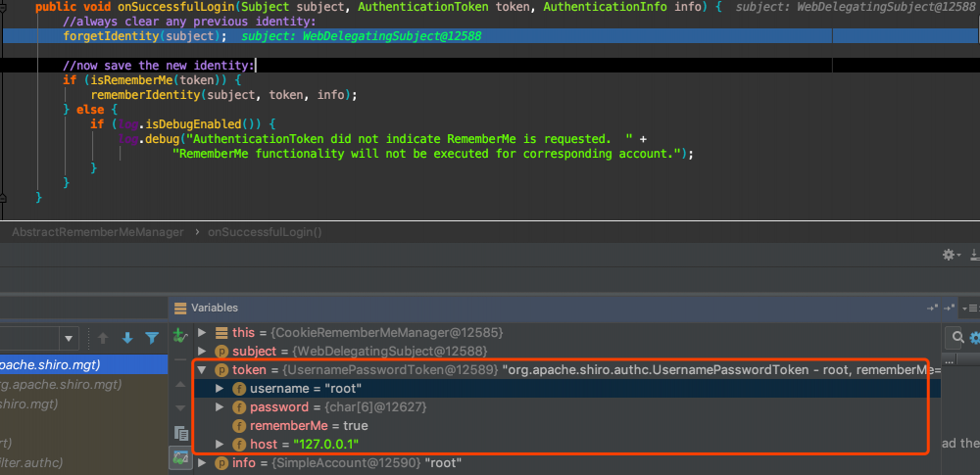Click the second restore-layout arrow icon beside Variables header
980x475 pixels.
(950, 309)
